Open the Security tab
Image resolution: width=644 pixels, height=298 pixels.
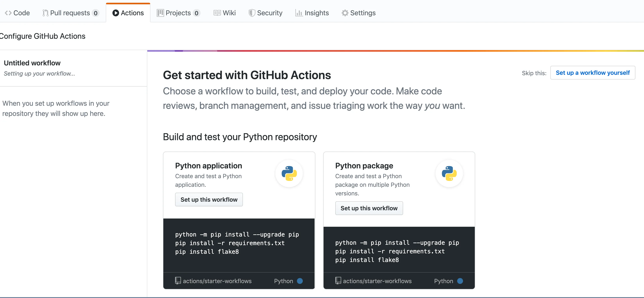pos(265,13)
